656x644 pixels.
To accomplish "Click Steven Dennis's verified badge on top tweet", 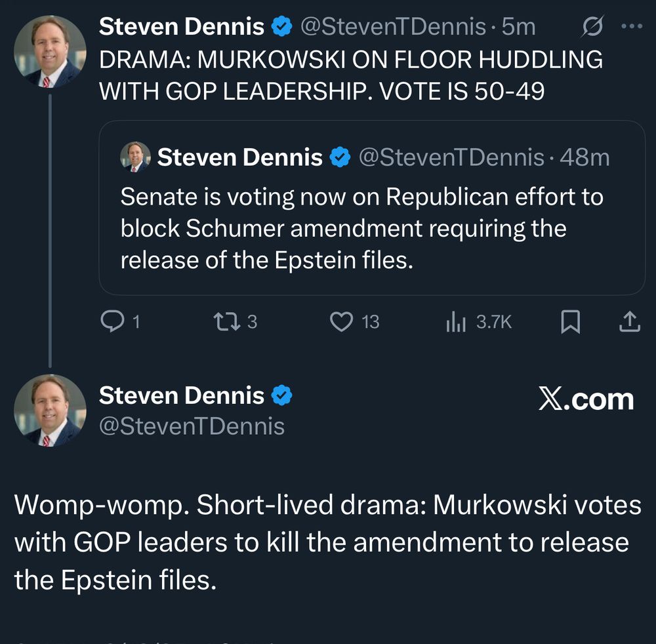I will (282, 26).
